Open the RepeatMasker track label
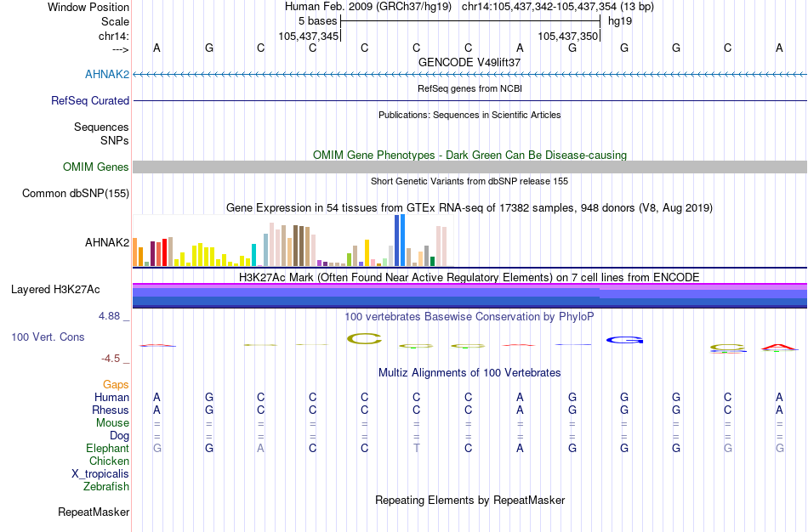The height and width of the screenshot is (532, 808). [x=94, y=512]
